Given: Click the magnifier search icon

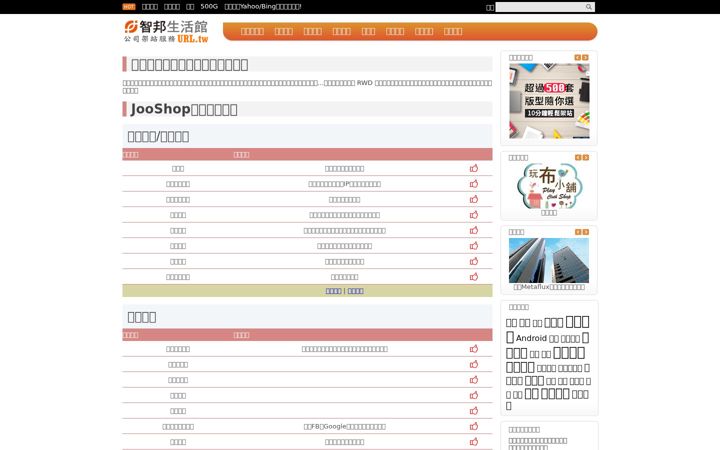Looking at the screenshot, I should point(589,7).
